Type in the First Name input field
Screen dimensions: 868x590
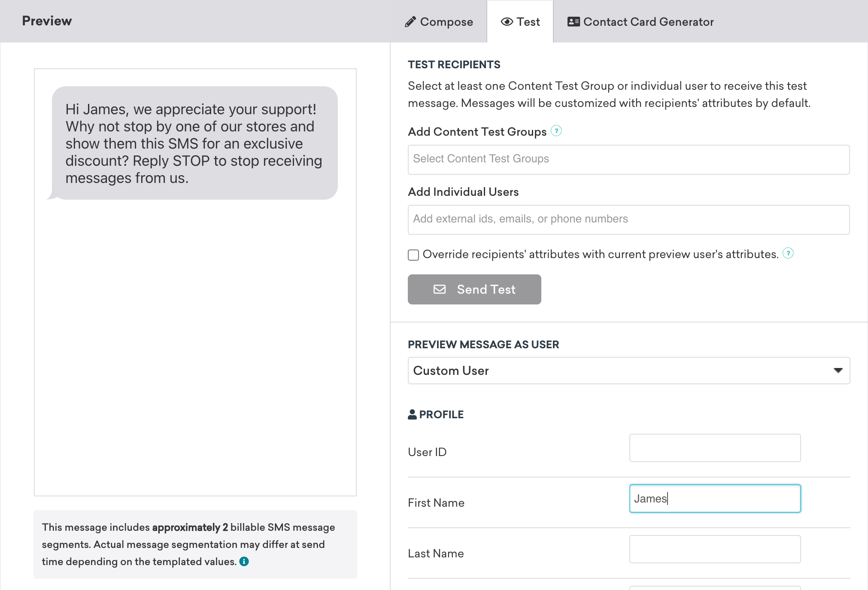(x=714, y=498)
